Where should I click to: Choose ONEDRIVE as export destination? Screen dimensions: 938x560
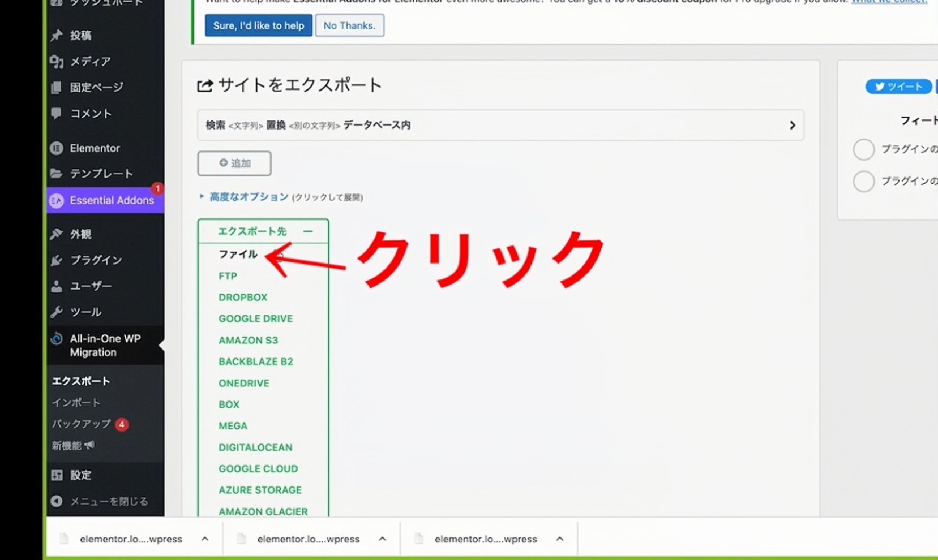pos(244,383)
